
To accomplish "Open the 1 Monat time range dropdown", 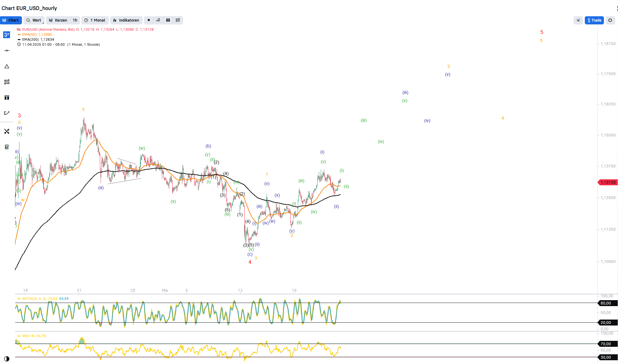I will 95,20.
